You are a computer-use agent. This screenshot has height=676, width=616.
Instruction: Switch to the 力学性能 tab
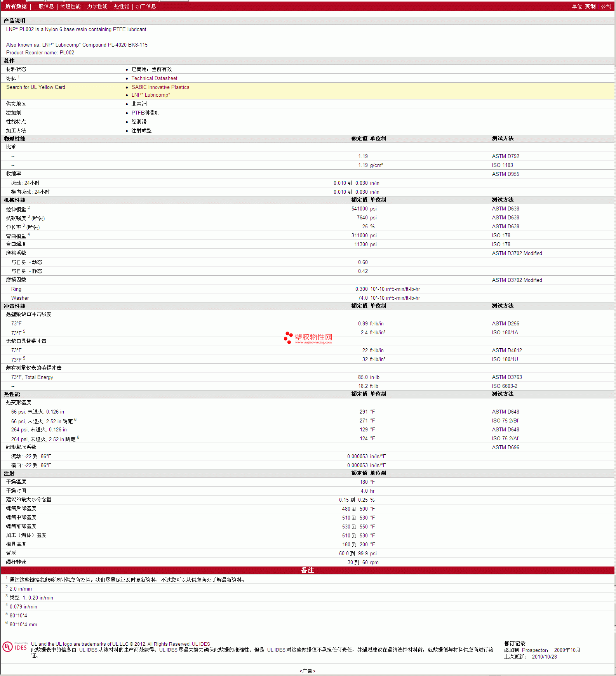pos(97,7)
